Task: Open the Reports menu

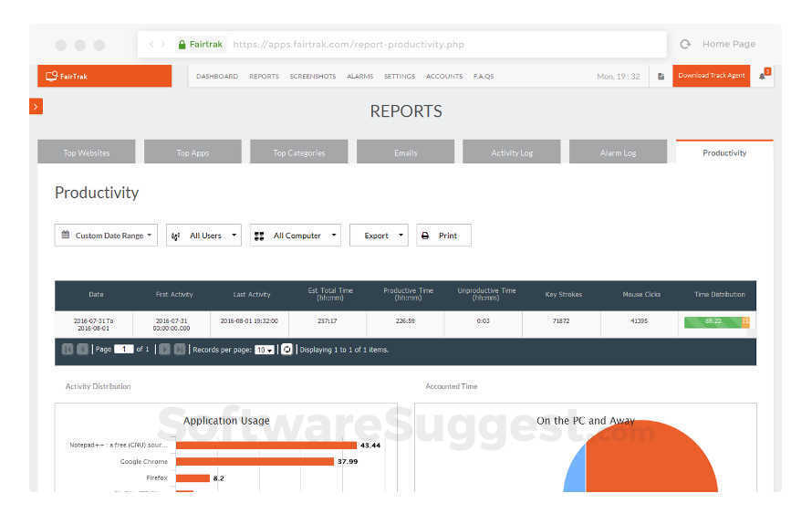Action: tap(264, 76)
